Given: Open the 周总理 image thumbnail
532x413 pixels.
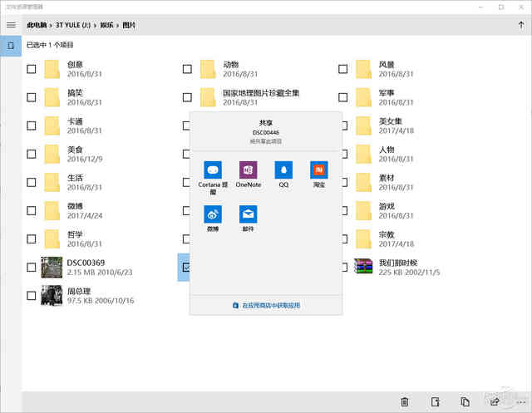Looking at the screenshot, I should [52, 295].
